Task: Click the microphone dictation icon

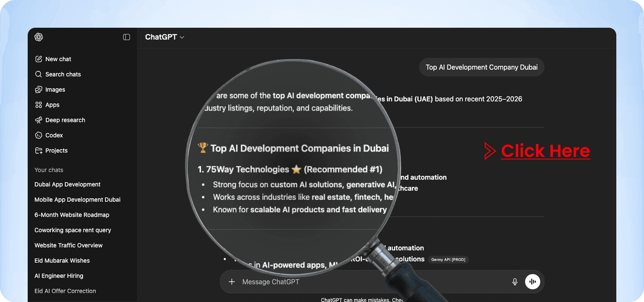Action: (x=515, y=281)
